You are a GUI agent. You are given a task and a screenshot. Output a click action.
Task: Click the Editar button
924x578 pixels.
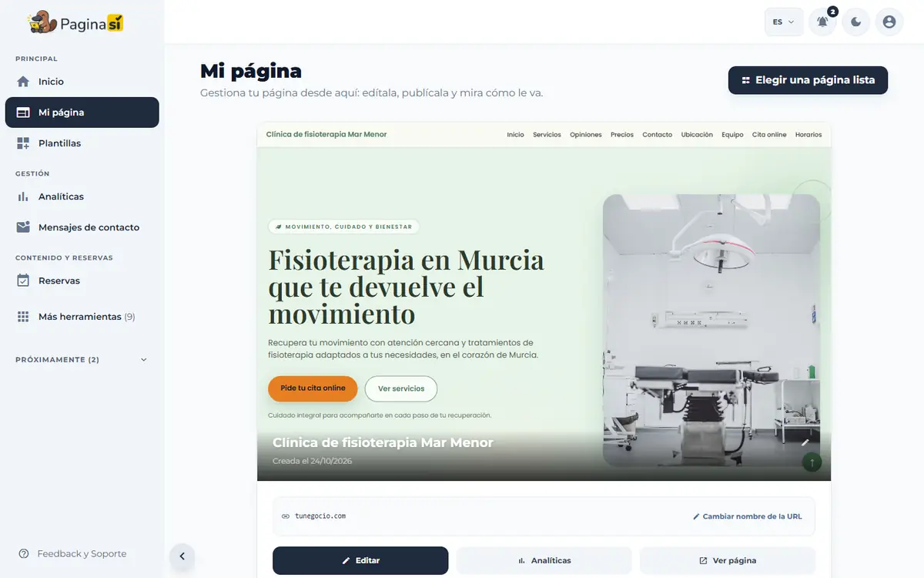[x=360, y=560]
